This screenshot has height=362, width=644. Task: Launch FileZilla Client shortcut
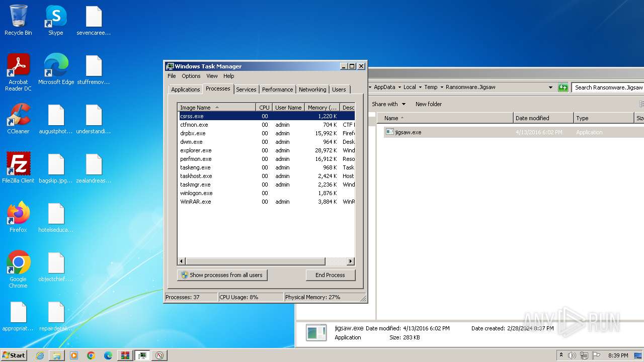tap(18, 167)
